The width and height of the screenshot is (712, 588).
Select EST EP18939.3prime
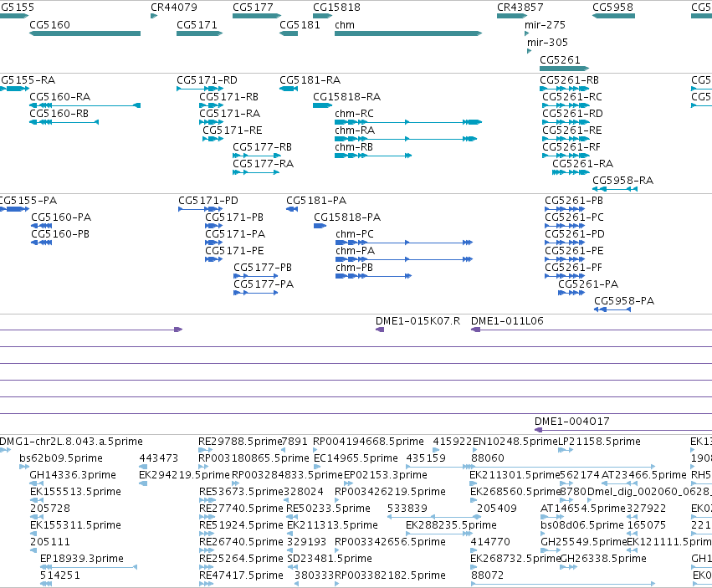tap(89, 567)
